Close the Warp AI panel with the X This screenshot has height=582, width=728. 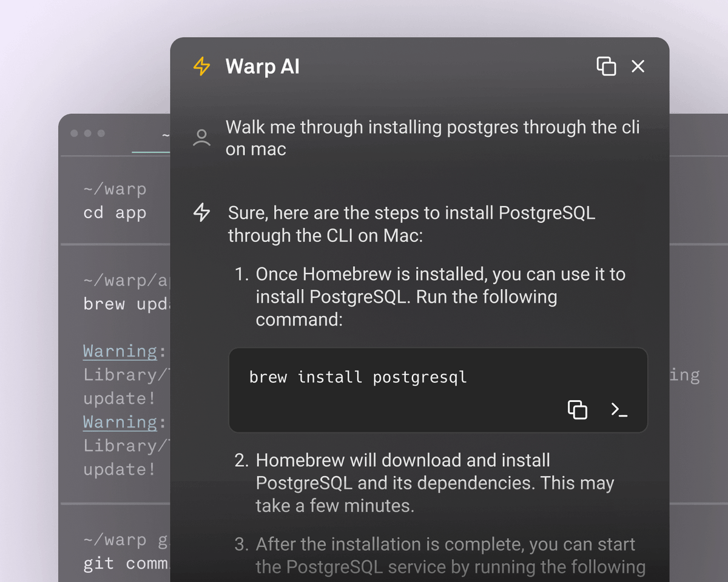tap(638, 67)
